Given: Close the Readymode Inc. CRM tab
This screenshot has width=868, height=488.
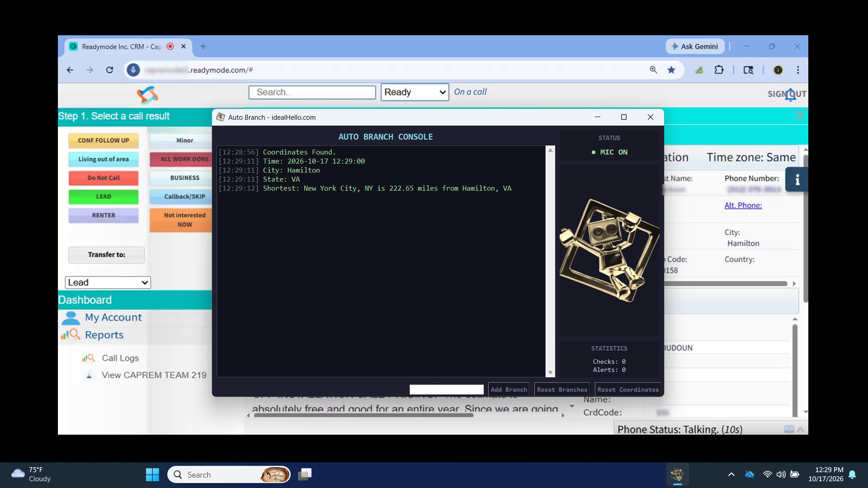Looking at the screenshot, I should [184, 47].
